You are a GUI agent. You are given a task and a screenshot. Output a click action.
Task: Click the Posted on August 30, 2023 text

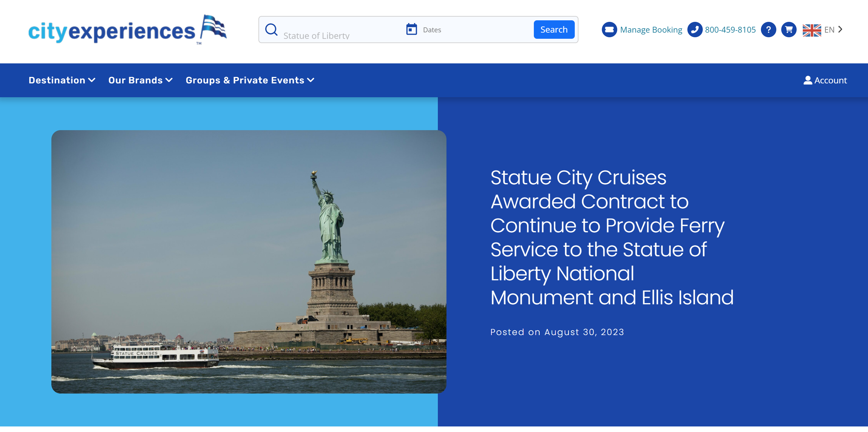557,332
